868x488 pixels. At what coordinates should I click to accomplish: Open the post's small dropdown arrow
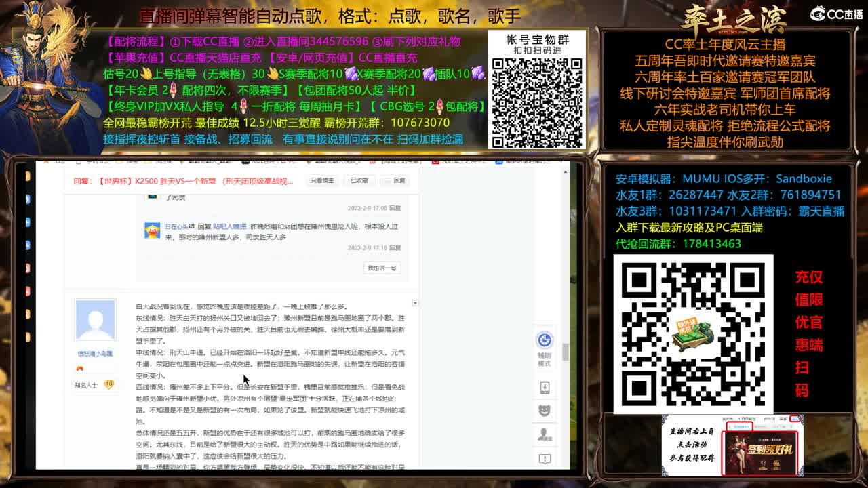pyautogui.click(x=415, y=303)
